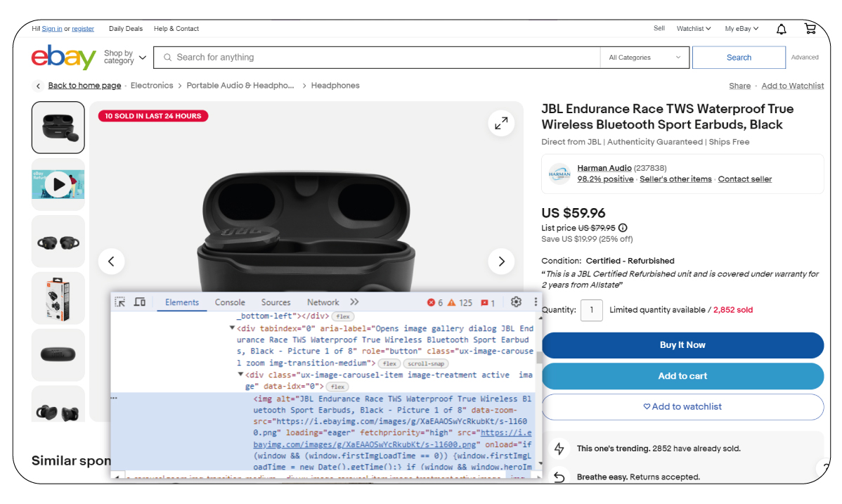The width and height of the screenshot is (842, 504).
Task: Show more DevTools tabs chevron
Action: pos(354,302)
